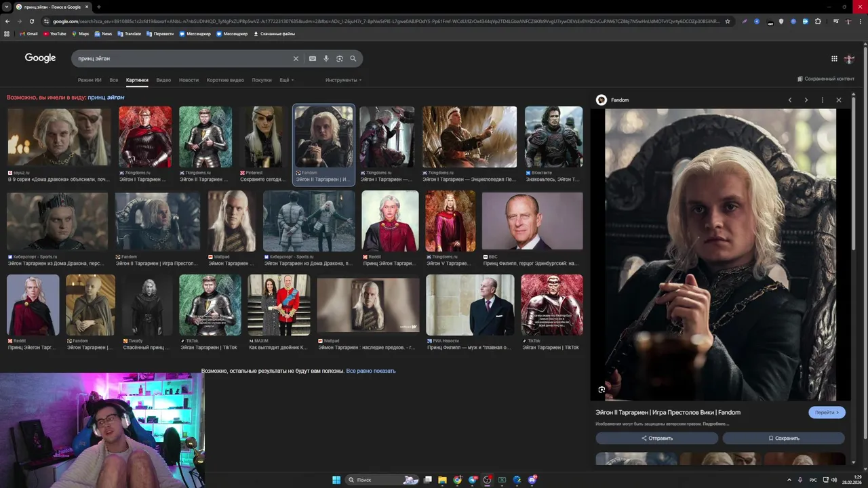Expand the Инструменты dropdown

coord(343,80)
